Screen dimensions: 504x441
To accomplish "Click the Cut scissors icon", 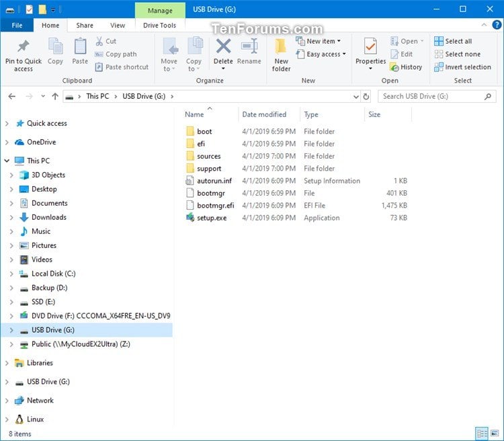I will [99, 41].
